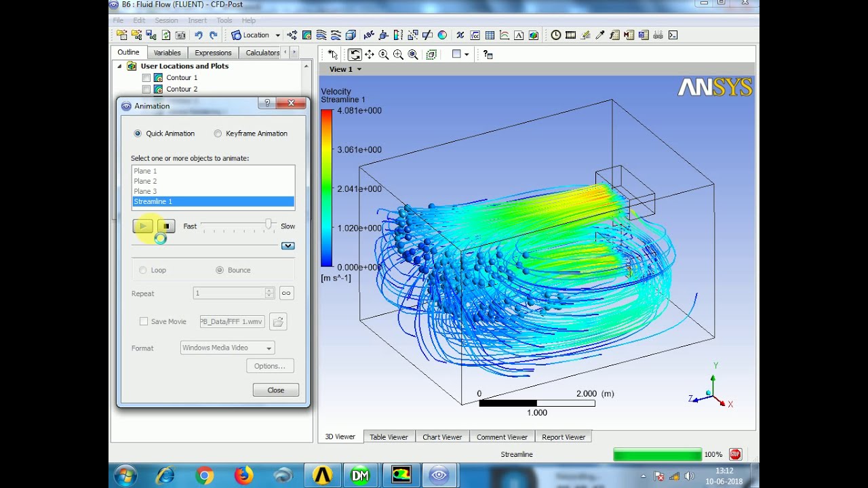
Task: Open the viewport layout dropdown arrow
Action: (467, 54)
